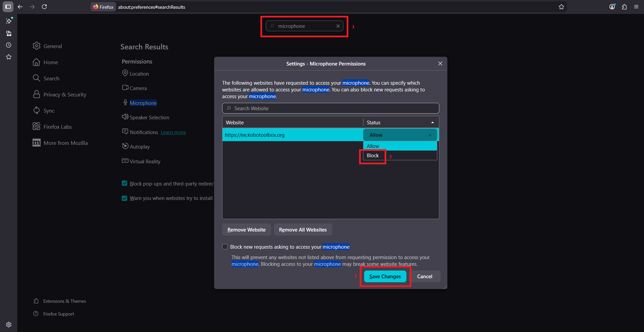Clear the microphone search text
This screenshot has width=644, height=332.
click(x=338, y=26)
